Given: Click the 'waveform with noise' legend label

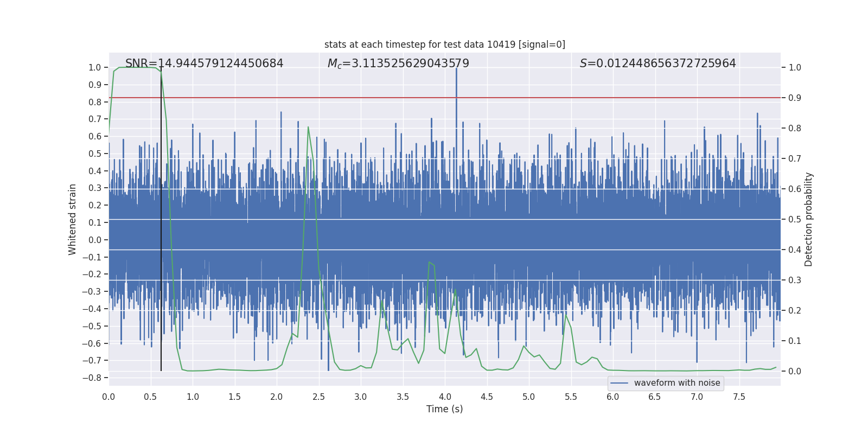Looking at the screenshot, I should pos(676,383).
